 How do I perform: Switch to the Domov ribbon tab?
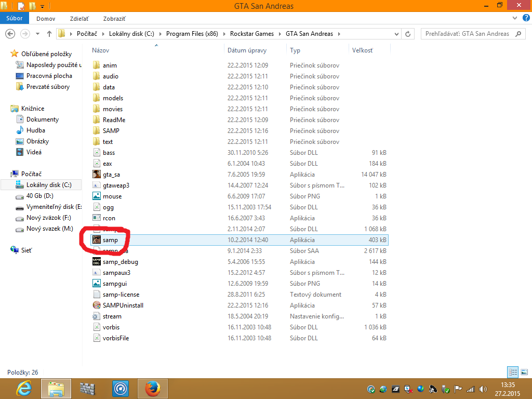[x=46, y=19]
